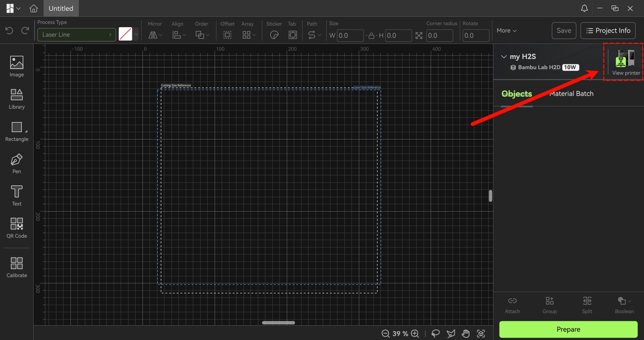Click the Offset tool icon
Viewport: 644px width, 340px height.
(227, 35)
